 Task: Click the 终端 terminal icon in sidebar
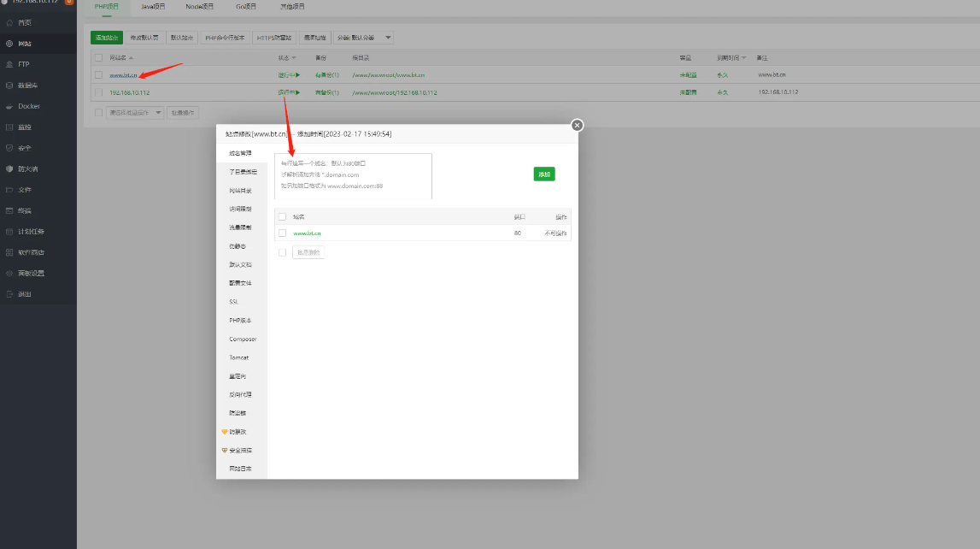tap(9, 210)
